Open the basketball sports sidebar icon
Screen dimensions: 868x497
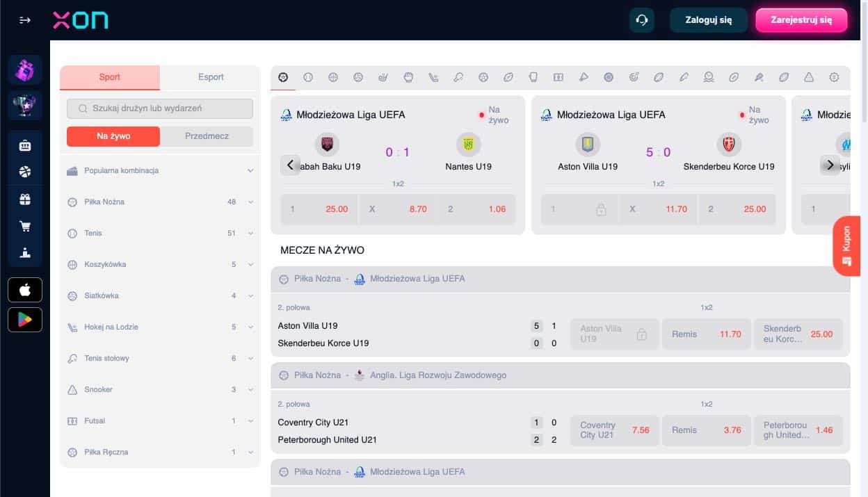click(25, 172)
